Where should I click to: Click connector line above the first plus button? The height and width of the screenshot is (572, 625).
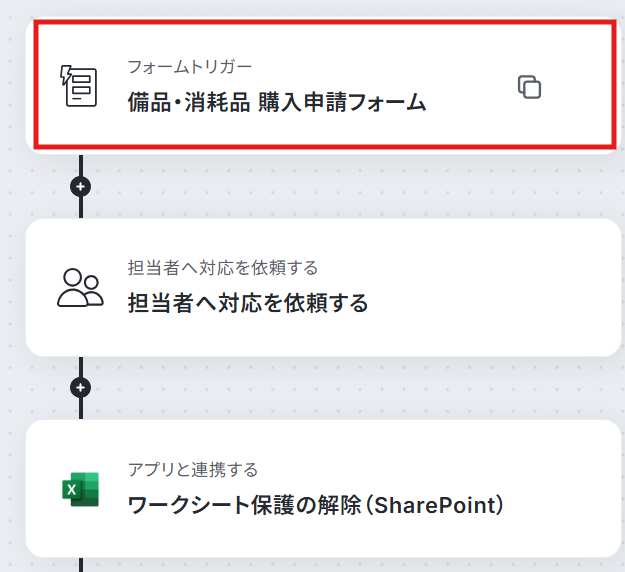pos(81,165)
